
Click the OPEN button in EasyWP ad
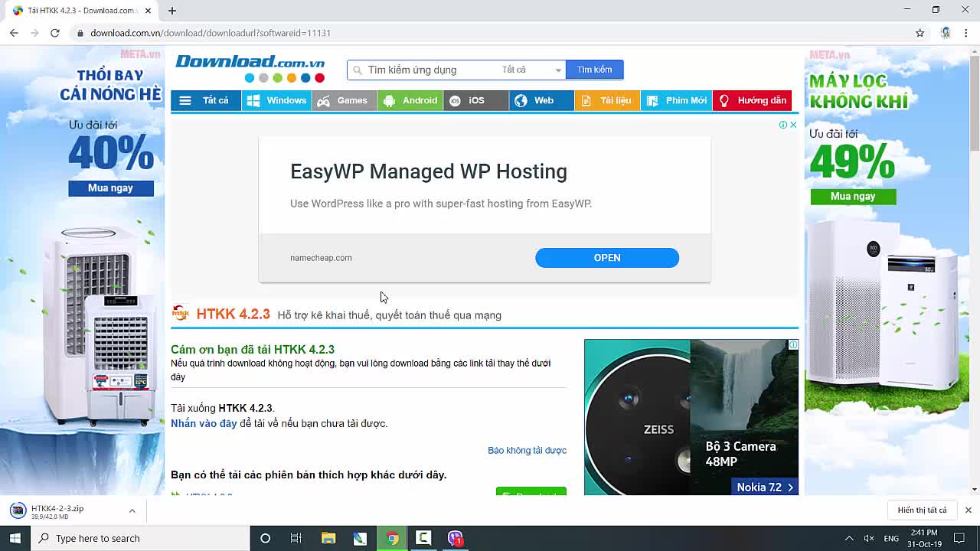tap(607, 258)
